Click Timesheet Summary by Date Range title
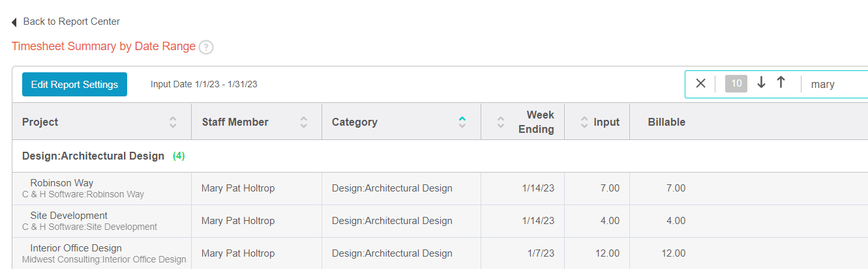 [104, 46]
